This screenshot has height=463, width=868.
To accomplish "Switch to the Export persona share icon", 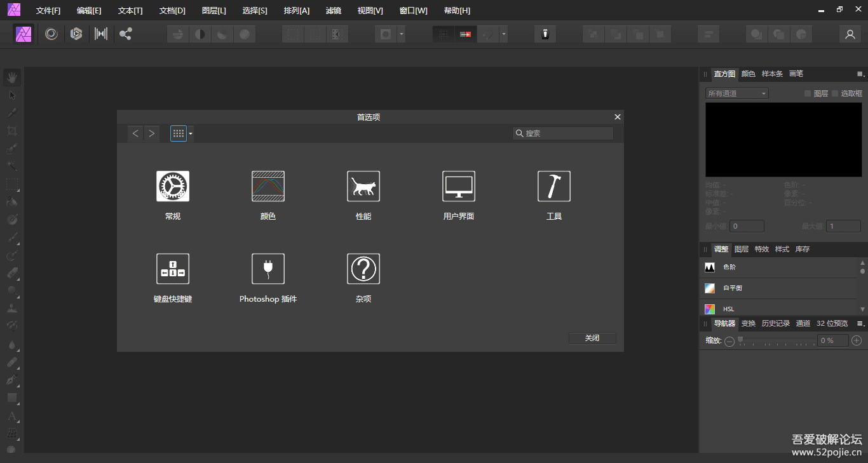I will 126,34.
